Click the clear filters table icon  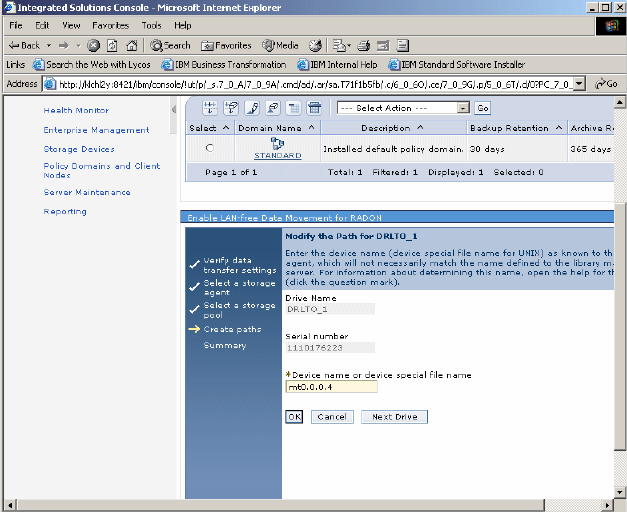273,108
